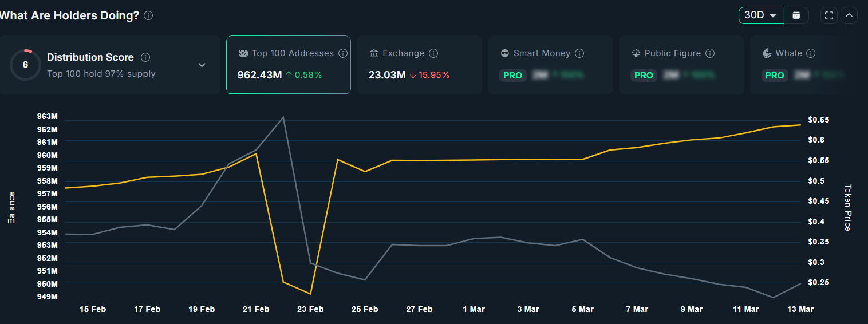Click the Exchange info icon

(433, 53)
